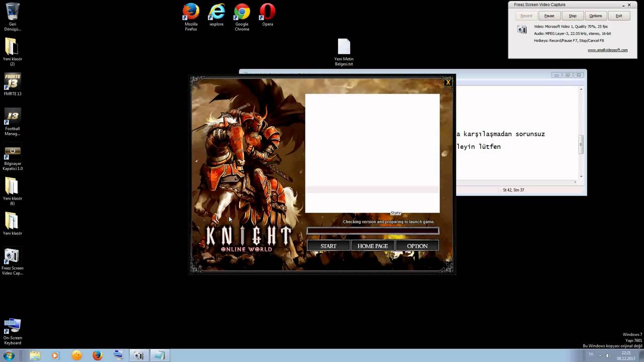Select the Yeni klasör (6) folder icon
644x362 pixels.
pos(13,192)
